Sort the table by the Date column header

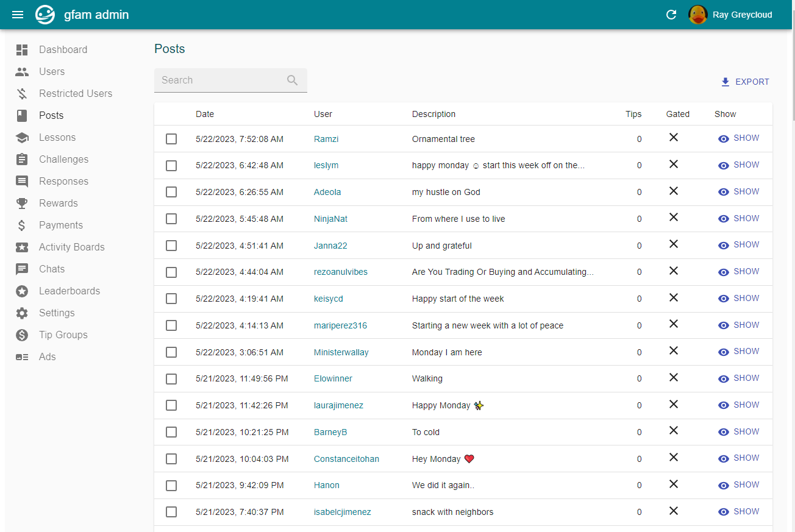tap(205, 114)
